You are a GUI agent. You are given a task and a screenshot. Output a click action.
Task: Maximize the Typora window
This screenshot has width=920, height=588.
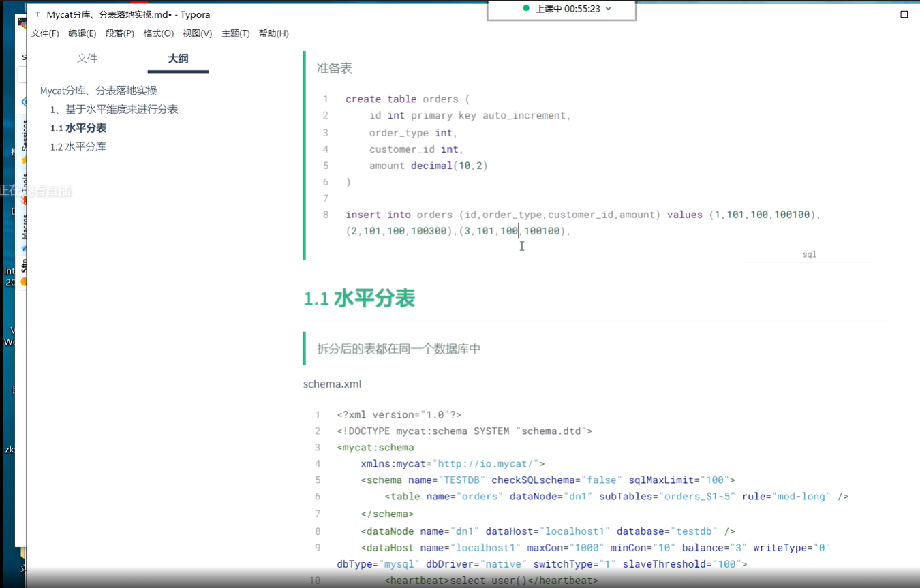coord(904,14)
